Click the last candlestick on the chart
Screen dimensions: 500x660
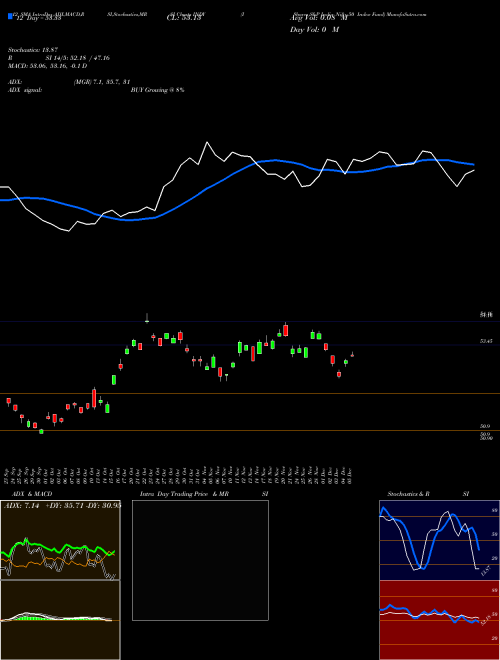352,355
